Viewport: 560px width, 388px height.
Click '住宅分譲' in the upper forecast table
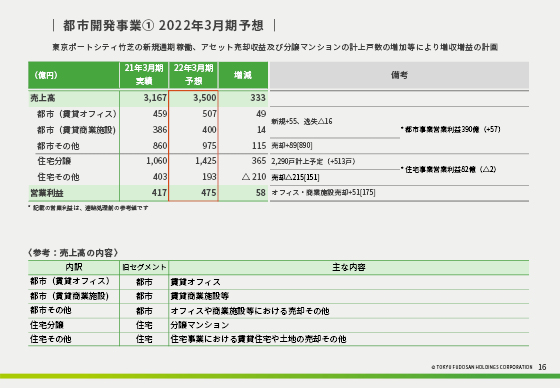(x=54, y=161)
